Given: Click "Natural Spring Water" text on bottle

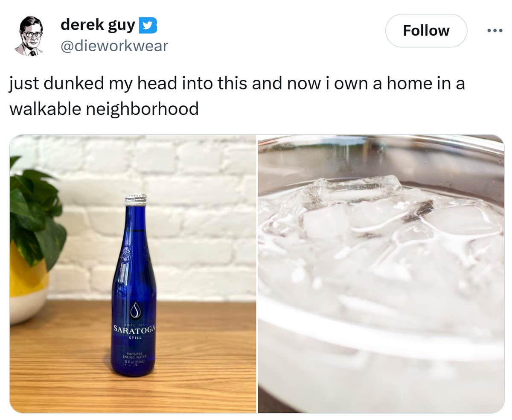Looking at the screenshot, I should point(134,354).
